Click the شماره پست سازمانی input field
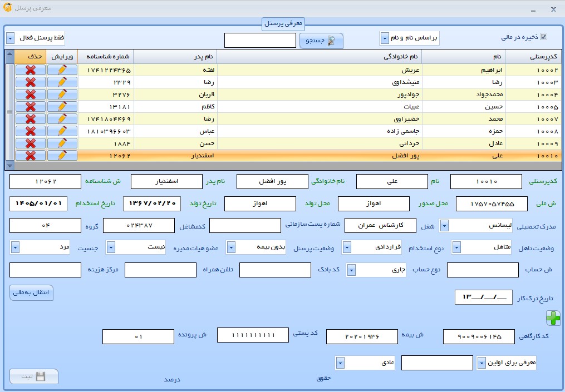The image size is (565, 392). pos(245,226)
